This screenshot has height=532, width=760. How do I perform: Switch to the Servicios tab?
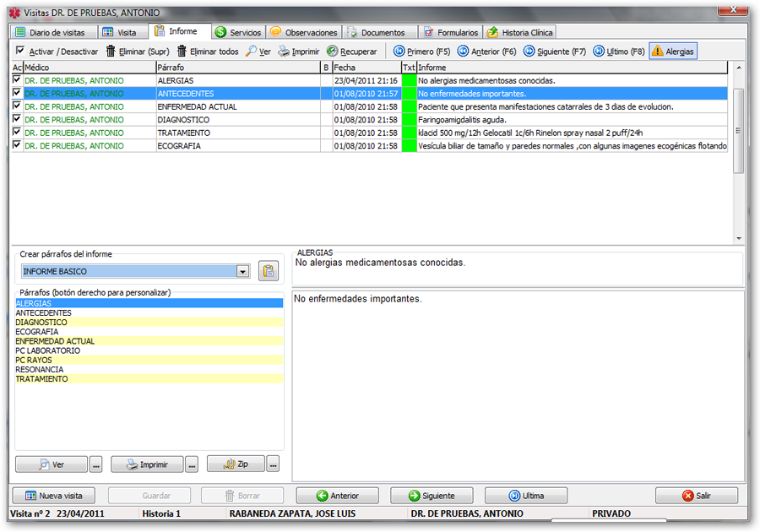(238, 32)
